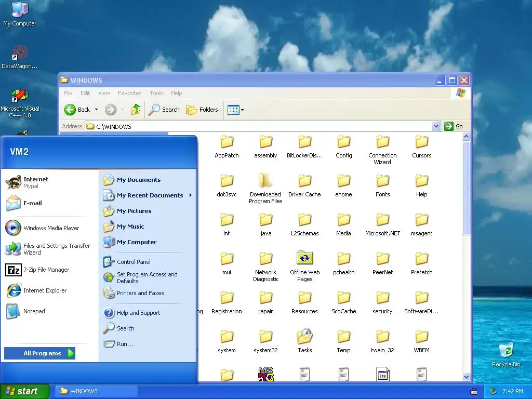Select DataWagon desktop shortcut
Viewport: 532px width, 399px height.
click(x=20, y=57)
